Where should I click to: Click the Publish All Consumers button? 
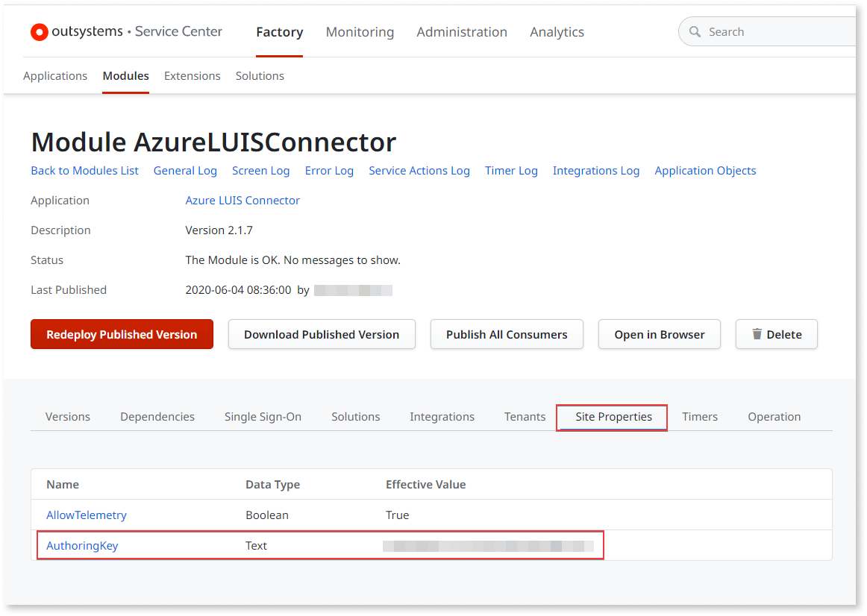click(507, 334)
